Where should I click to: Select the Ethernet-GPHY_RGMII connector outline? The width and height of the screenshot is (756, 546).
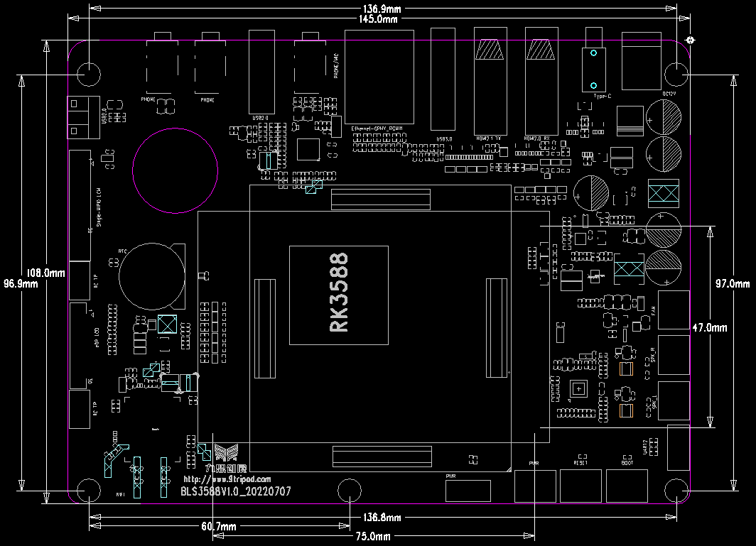(378, 77)
